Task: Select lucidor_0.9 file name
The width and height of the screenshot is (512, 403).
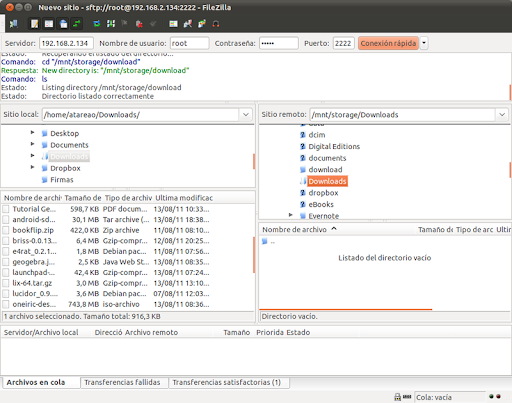Action: (x=35, y=294)
